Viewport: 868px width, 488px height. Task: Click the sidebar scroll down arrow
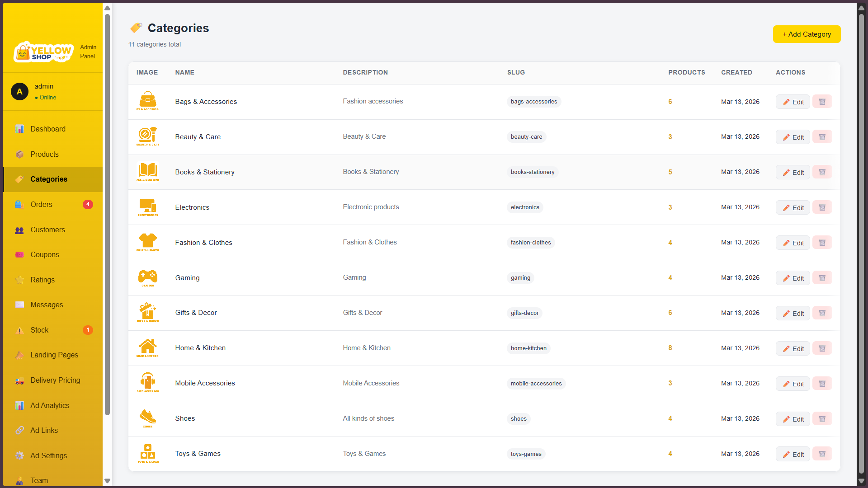point(107,481)
